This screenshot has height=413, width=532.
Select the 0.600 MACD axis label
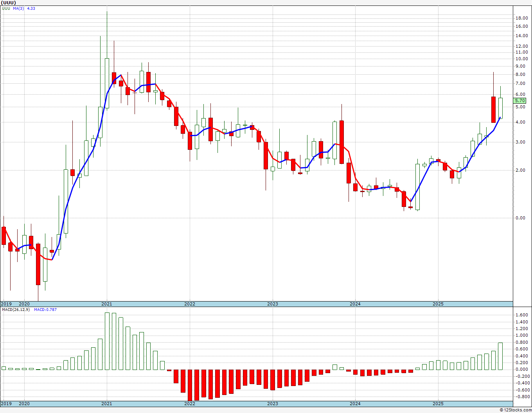(522, 349)
